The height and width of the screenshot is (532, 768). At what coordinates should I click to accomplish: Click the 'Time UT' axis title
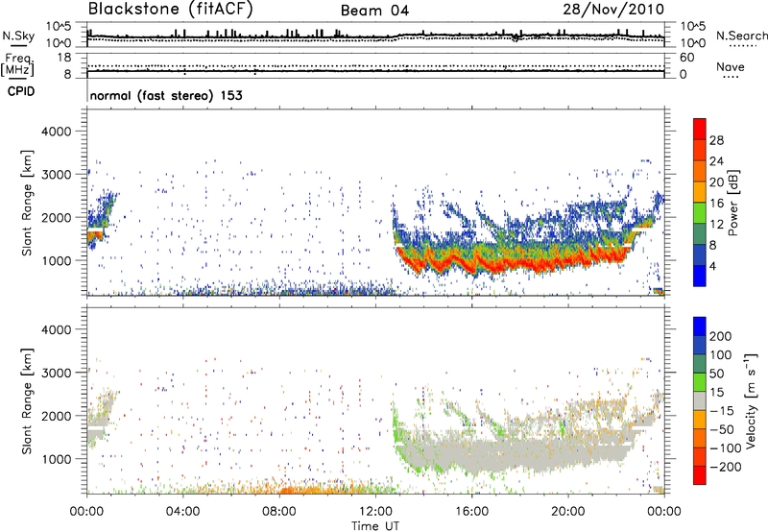[375, 525]
